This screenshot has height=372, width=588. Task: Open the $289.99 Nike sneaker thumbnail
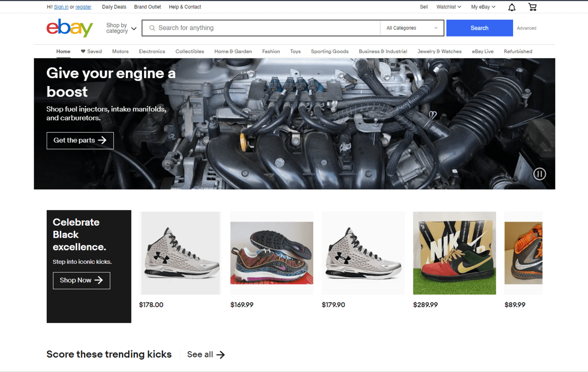click(x=454, y=253)
